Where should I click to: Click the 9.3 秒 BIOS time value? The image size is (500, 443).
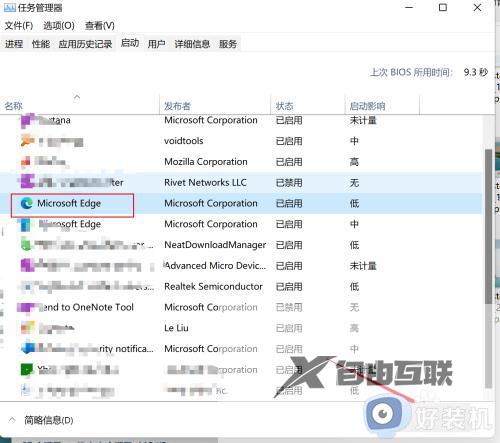(x=476, y=72)
